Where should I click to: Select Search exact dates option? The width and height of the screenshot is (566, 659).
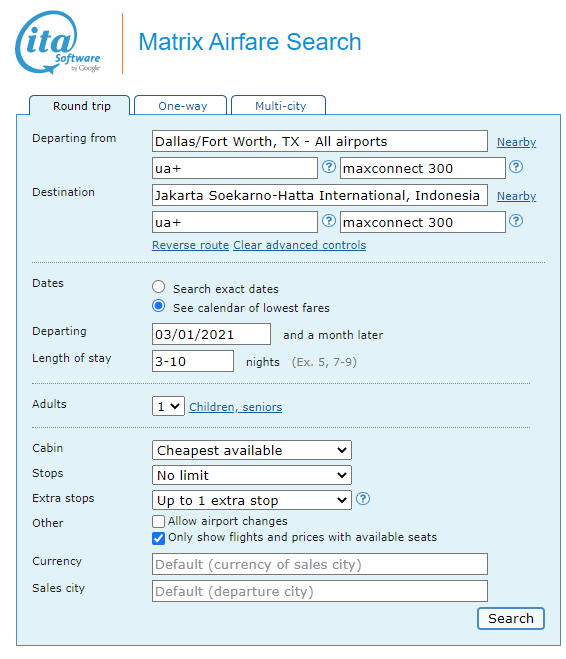(x=158, y=287)
